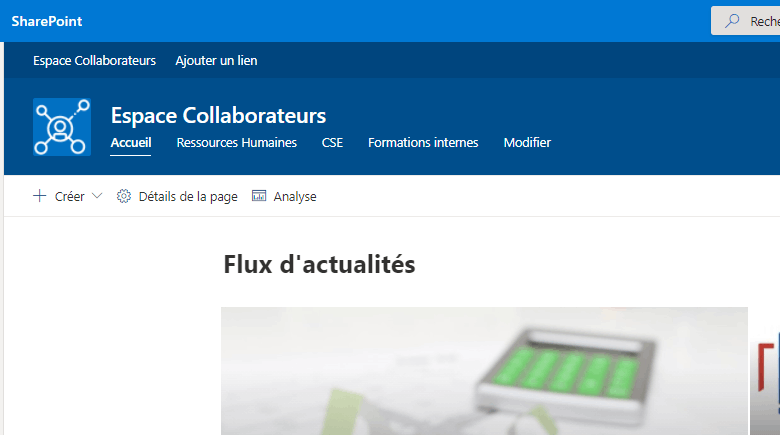Click the Espace Collaborateurs site logo icon
This screenshot has height=435, width=780.
tap(62, 127)
